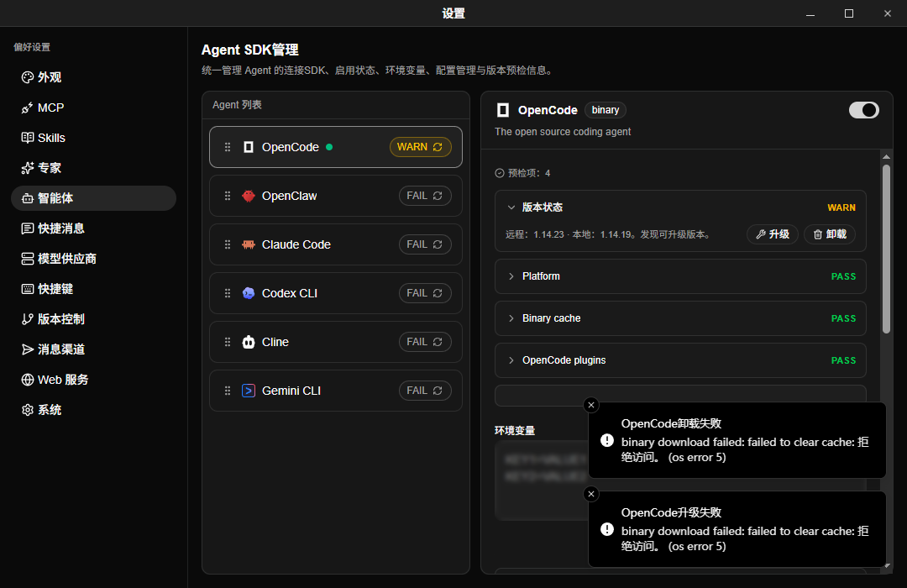Viewport: 907px width, 588px height.
Task: Select the OpenClaw agent
Action: (x=335, y=196)
